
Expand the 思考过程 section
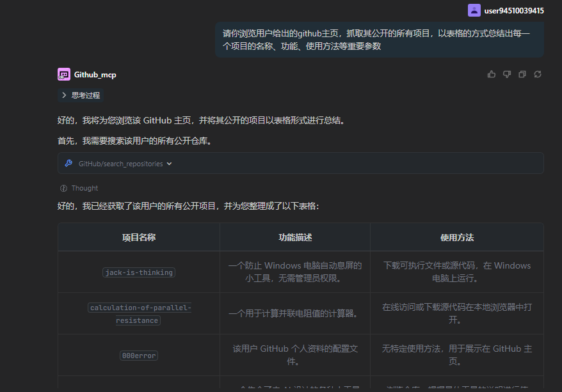(81, 95)
